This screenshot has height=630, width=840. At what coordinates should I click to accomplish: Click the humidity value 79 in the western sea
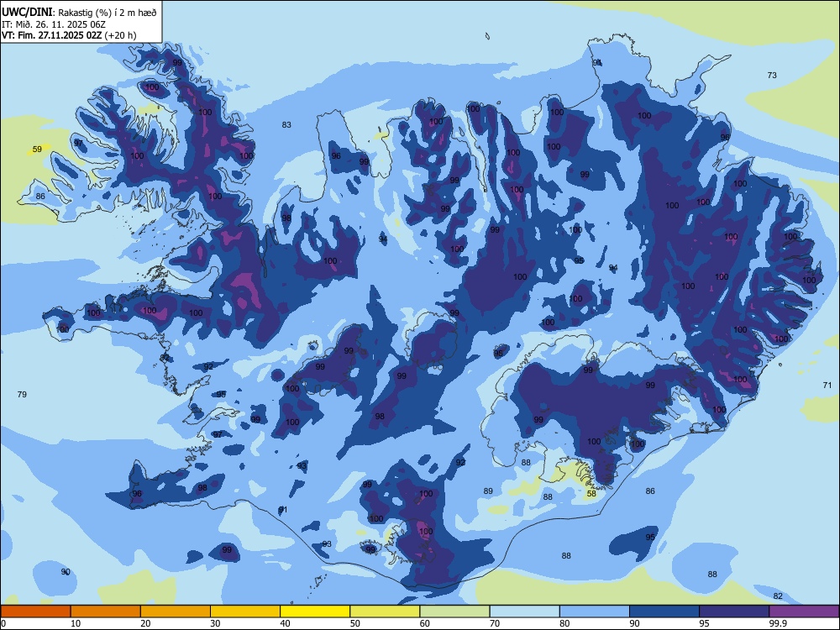pos(22,394)
